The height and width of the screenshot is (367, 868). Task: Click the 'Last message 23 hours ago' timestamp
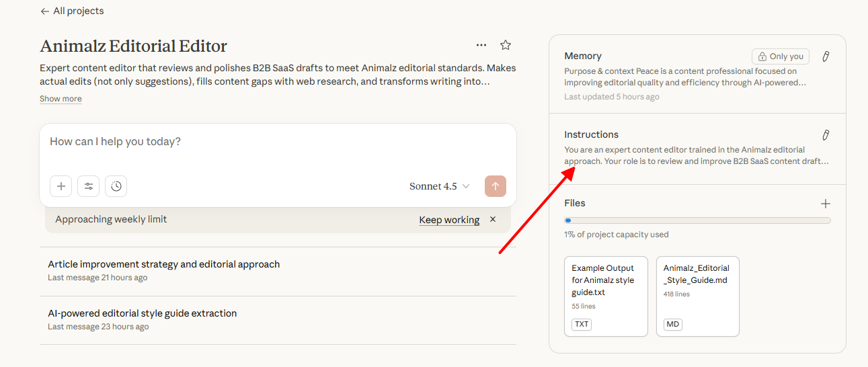point(98,327)
